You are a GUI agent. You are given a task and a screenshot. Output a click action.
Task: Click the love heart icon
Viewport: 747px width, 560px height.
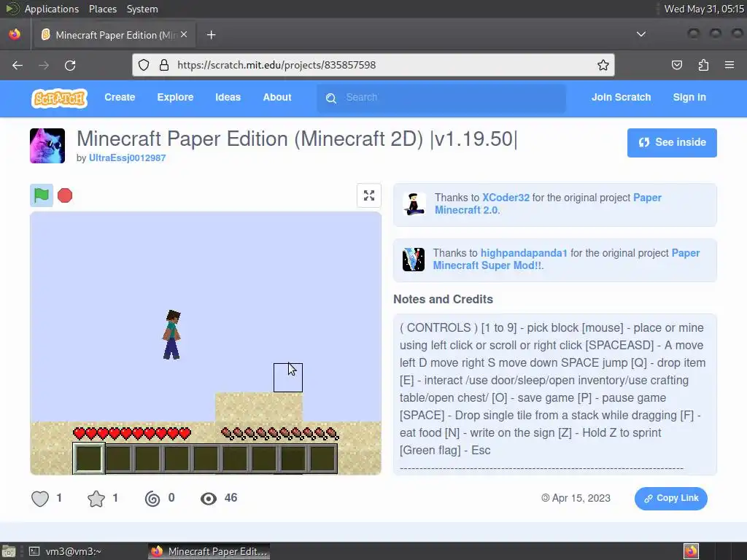[x=40, y=499]
